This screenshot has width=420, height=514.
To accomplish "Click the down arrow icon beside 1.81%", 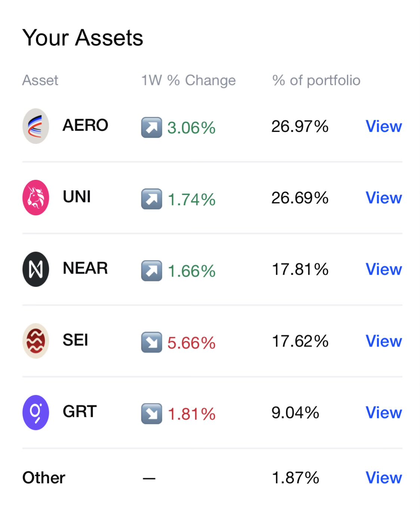I will point(151,414).
